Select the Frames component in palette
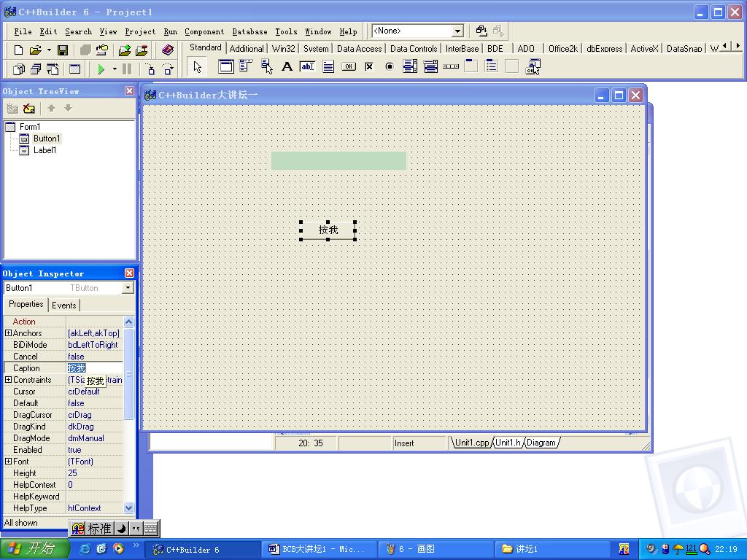Screen dimensions: 747x560 point(226,66)
